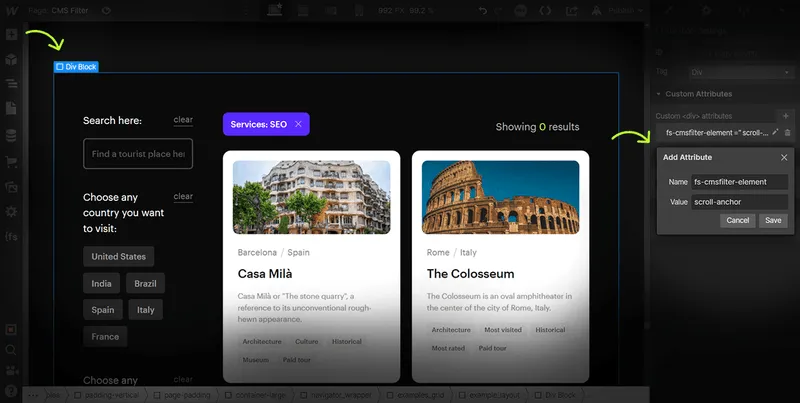
Task: Click Cancel in Add Attribute dialog
Action: pos(738,220)
